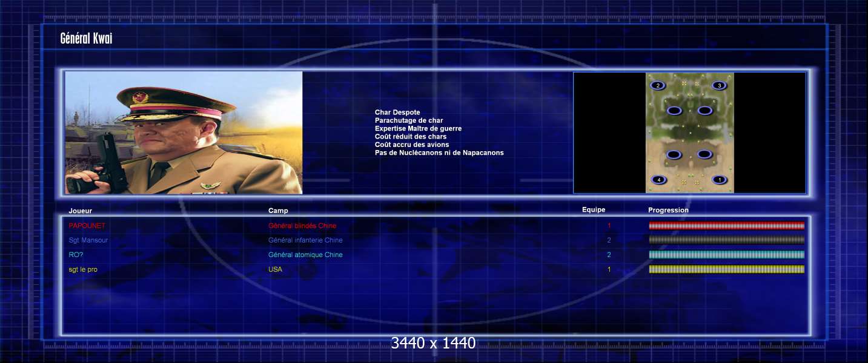Click start position marker 3 on the minimap
The height and width of the screenshot is (363, 868).
pos(719,86)
